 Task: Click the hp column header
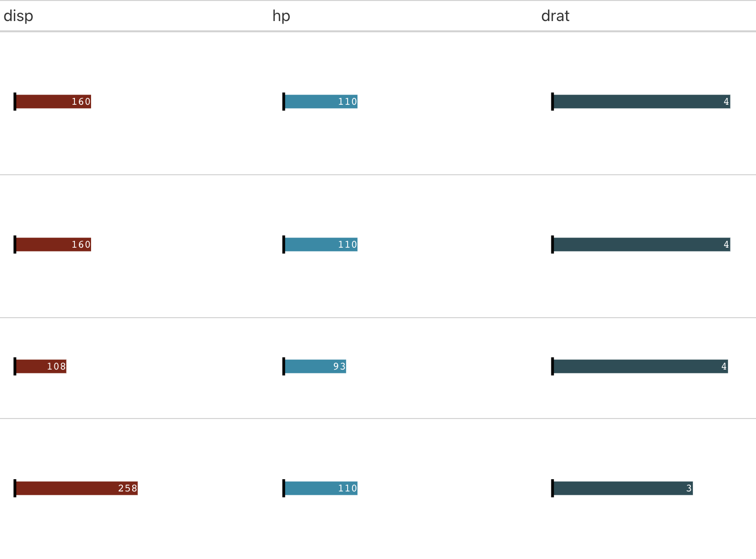point(281,16)
